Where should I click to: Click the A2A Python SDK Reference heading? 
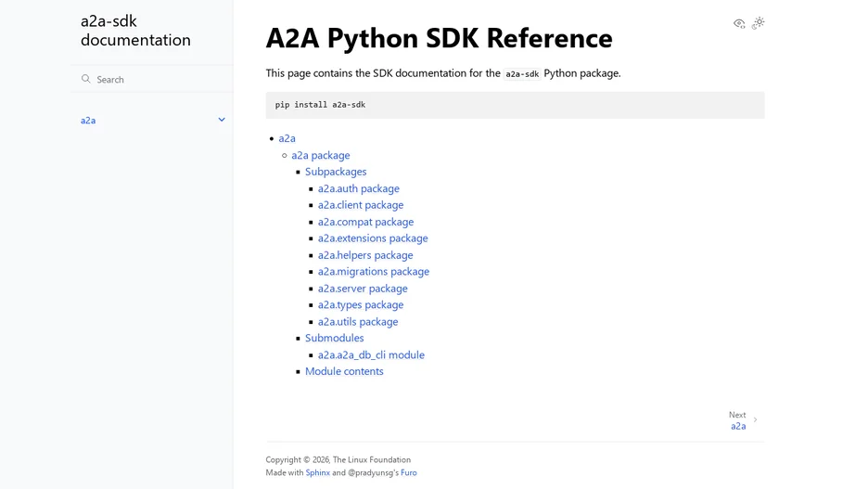click(x=439, y=38)
